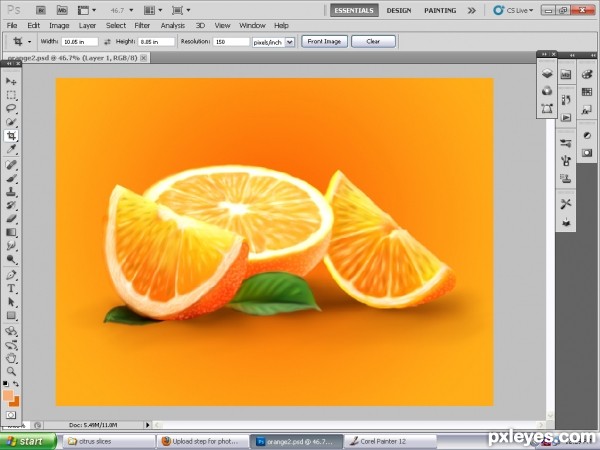
Task: Select the Crop tool in toolbox
Action: 11,136
